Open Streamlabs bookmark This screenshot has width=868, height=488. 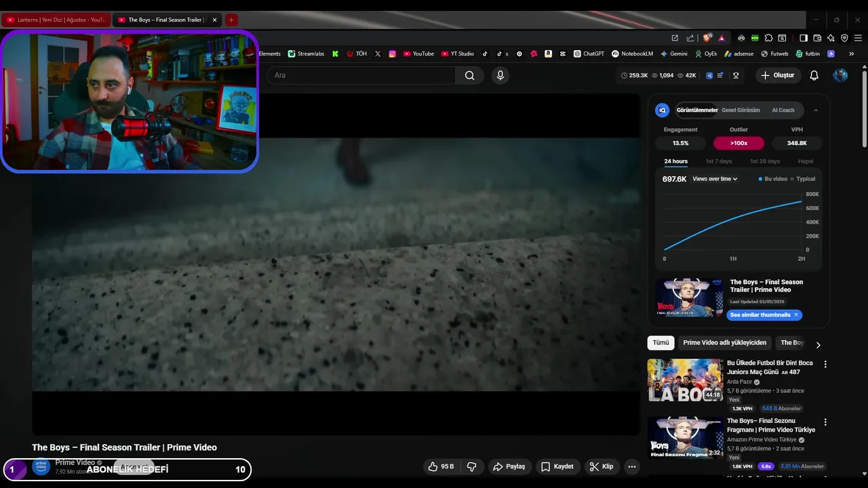306,54
